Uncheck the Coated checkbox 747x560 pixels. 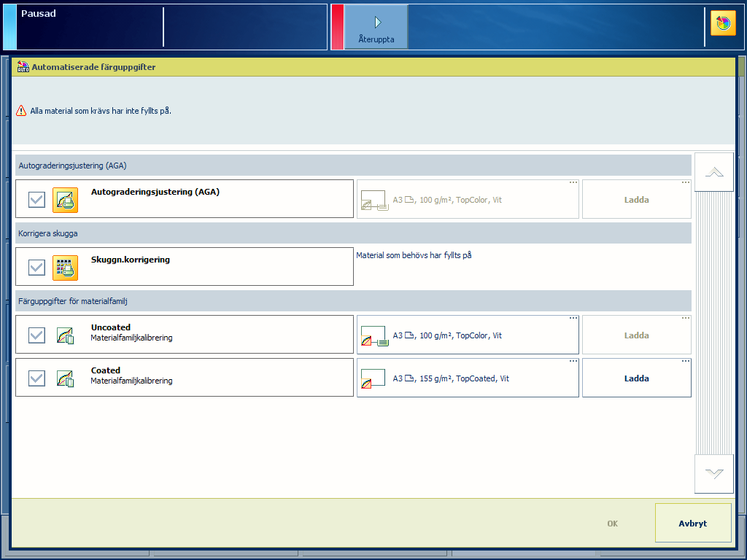click(36, 378)
